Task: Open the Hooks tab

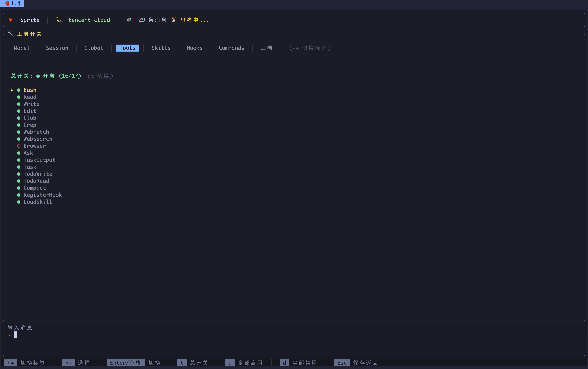Action: click(194, 48)
